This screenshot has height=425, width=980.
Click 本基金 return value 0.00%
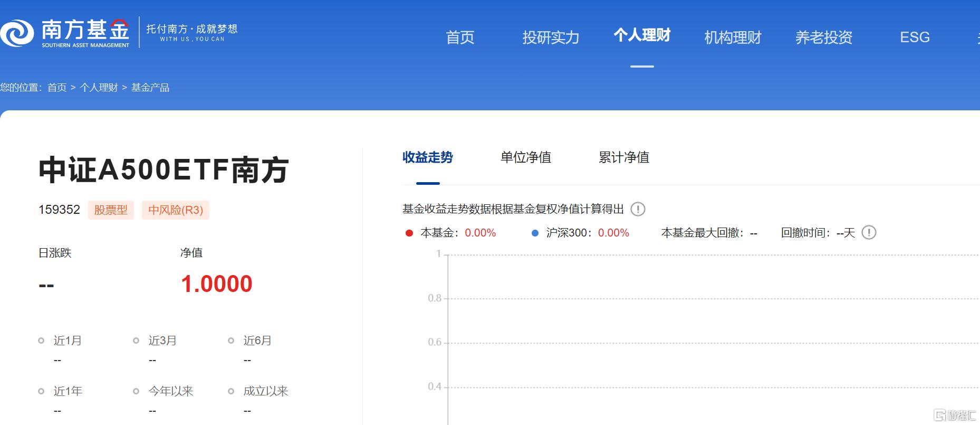coord(481,233)
